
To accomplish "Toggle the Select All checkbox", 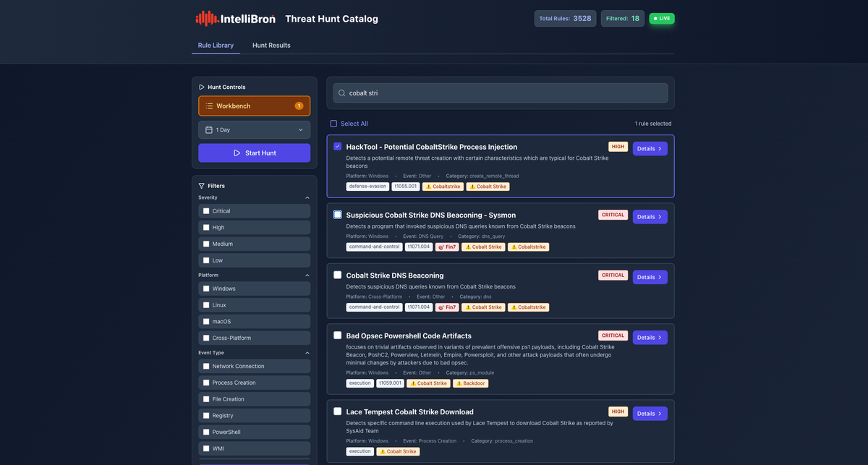I will [x=333, y=124].
